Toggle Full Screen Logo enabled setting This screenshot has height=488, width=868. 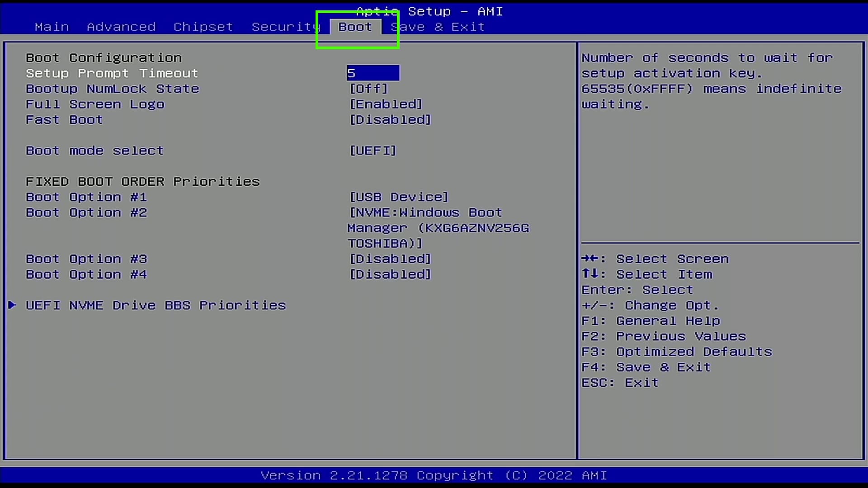[x=386, y=103]
